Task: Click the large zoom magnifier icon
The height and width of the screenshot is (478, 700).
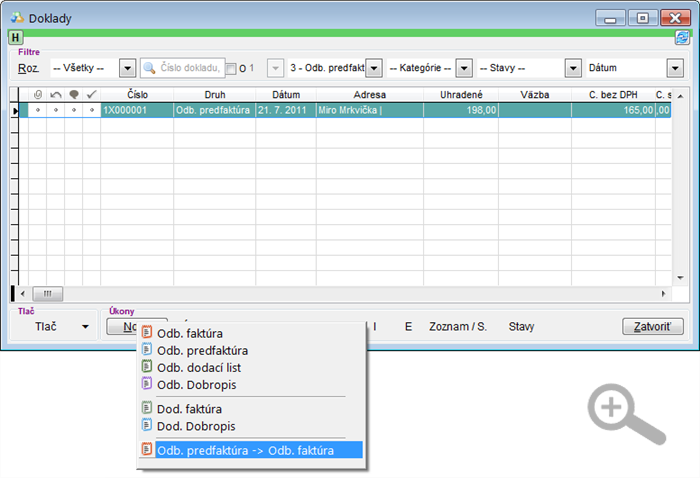Action: click(626, 414)
